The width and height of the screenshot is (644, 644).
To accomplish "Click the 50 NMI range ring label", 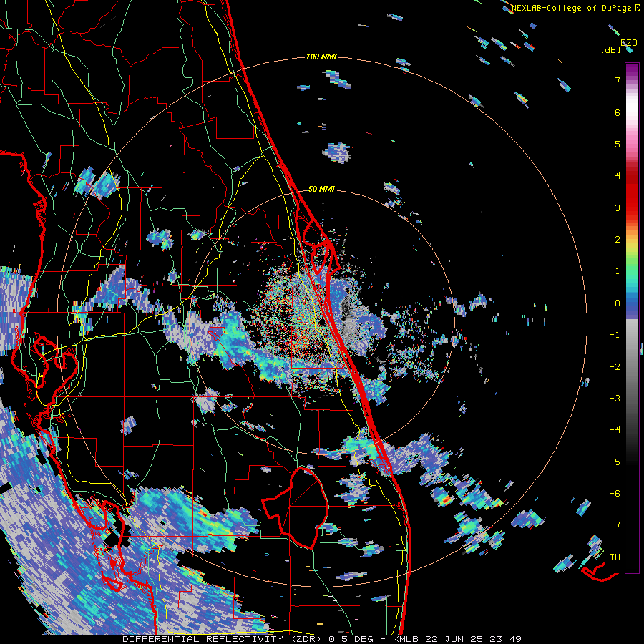I will pyautogui.click(x=321, y=190).
